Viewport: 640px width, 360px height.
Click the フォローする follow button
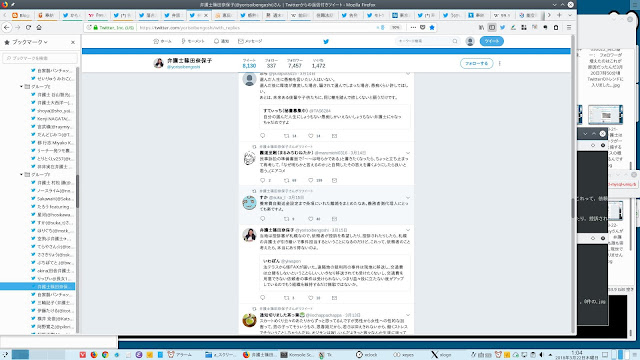(x=476, y=64)
